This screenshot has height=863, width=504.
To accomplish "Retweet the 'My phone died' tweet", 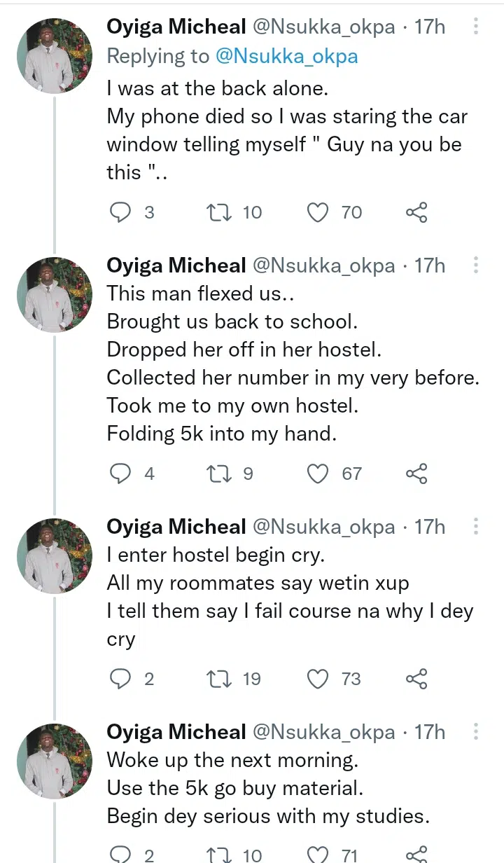I will (x=221, y=212).
